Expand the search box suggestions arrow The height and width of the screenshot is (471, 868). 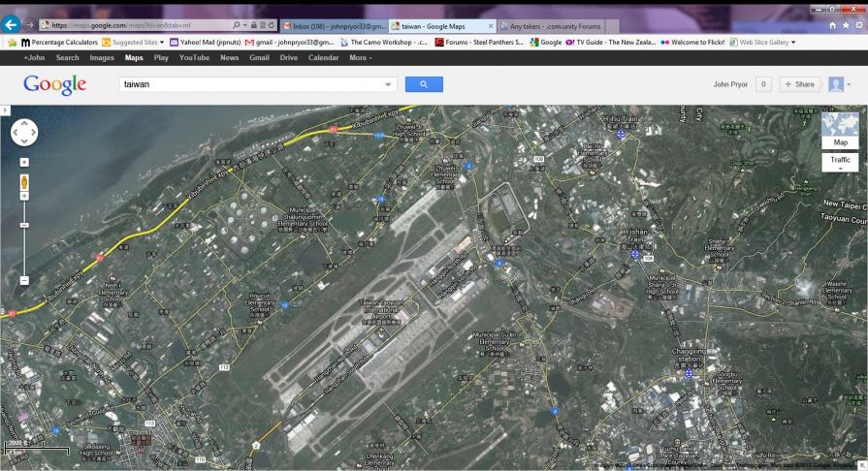(389, 84)
